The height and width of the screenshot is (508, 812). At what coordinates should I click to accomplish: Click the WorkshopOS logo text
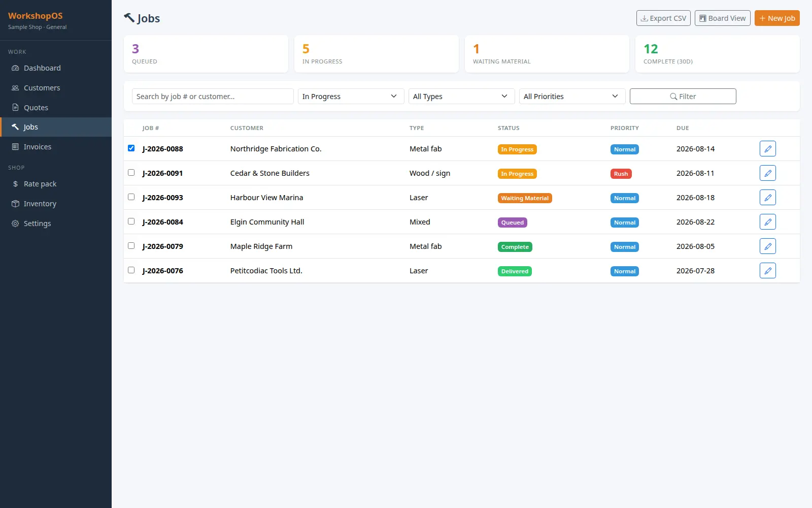(x=36, y=16)
